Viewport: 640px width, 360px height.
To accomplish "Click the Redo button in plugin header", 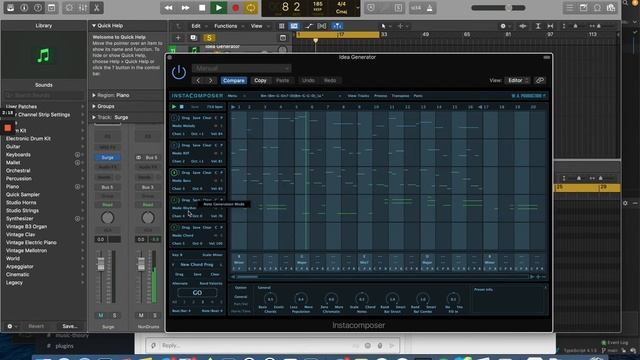I will tap(330, 80).
